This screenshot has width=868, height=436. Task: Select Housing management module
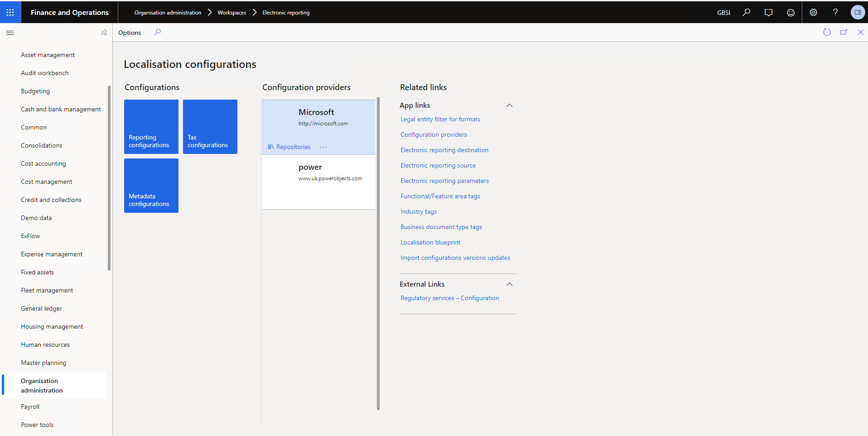pos(52,326)
